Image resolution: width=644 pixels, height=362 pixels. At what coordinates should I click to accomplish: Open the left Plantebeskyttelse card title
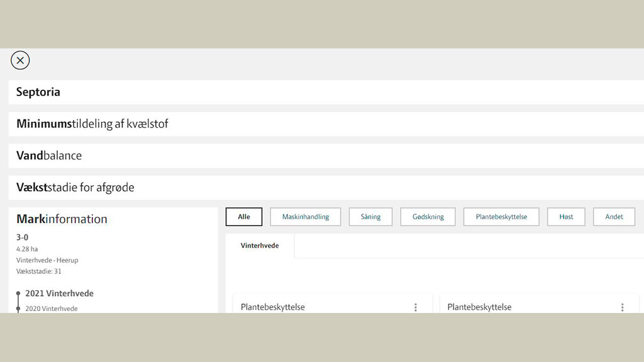tap(272, 307)
